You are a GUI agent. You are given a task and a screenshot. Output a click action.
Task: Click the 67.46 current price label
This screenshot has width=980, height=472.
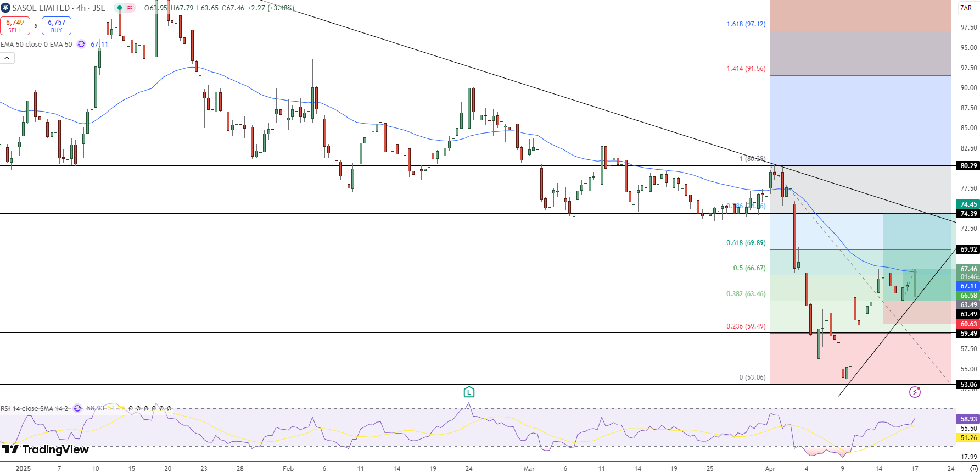pyautogui.click(x=968, y=269)
